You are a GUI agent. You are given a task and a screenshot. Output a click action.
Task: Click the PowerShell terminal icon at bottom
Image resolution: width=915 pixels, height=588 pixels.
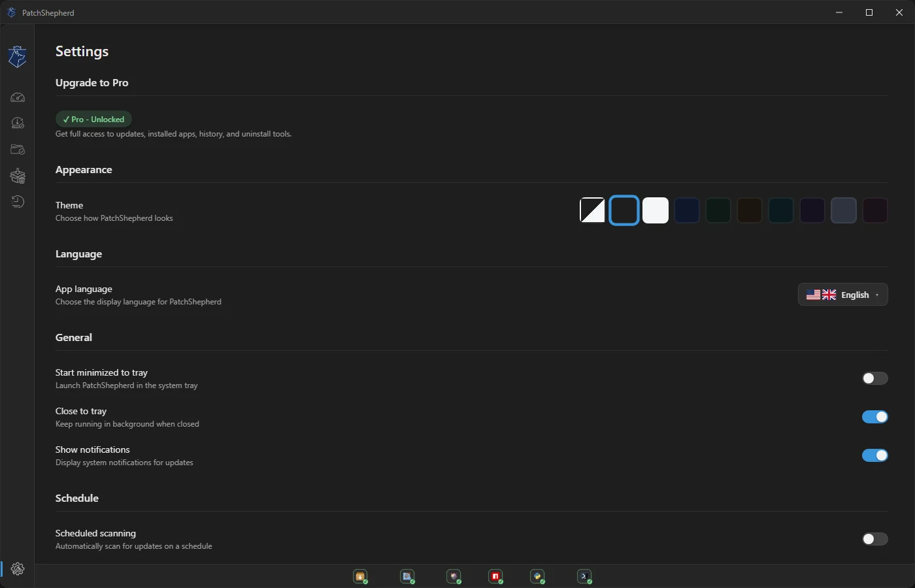pyautogui.click(x=584, y=576)
